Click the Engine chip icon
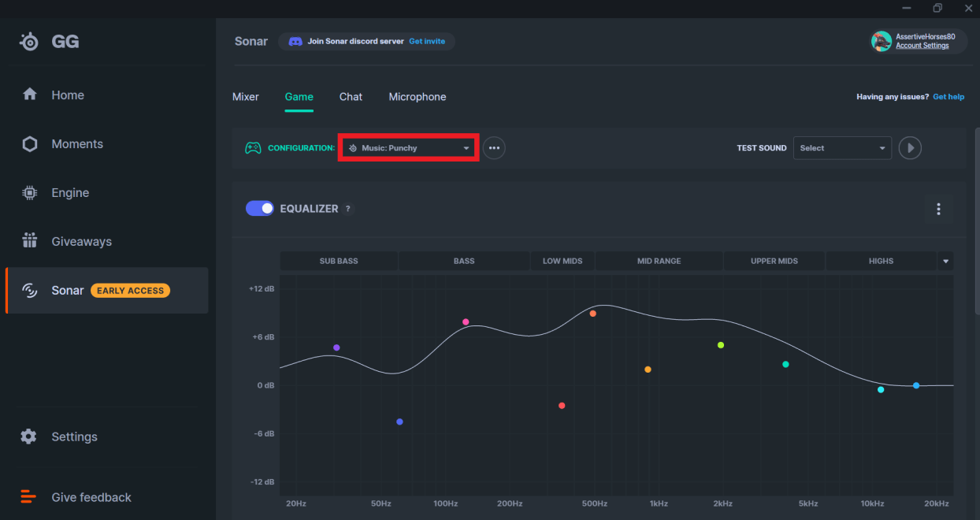Screen dimensions: 980x520 pos(29,192)
